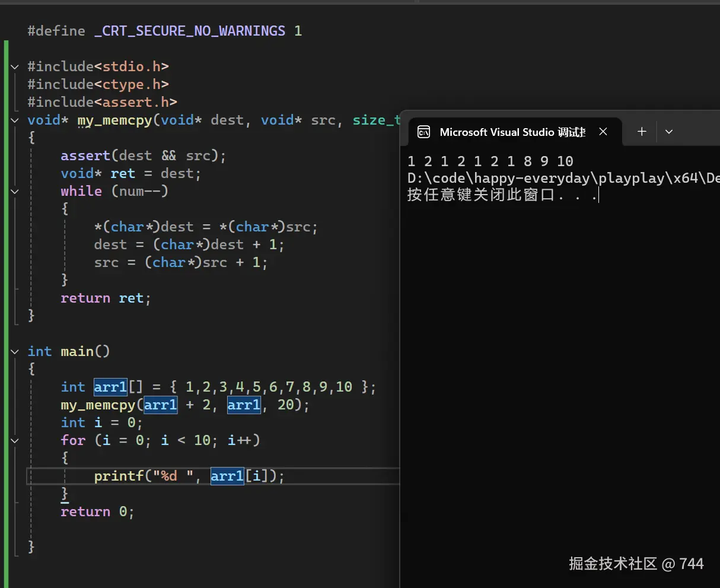Close the debug console tab
The height and width of the screenshot is (588, 720).
(x=603, y=132)
